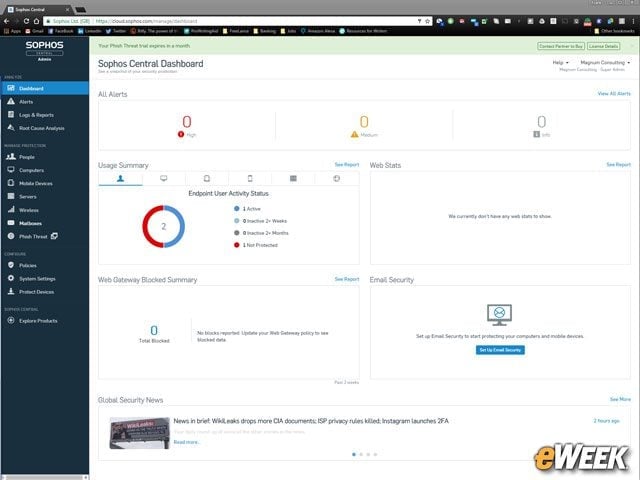Click the Contact Partner to Buy button
640x480 pixels.
tap(561, 46)
